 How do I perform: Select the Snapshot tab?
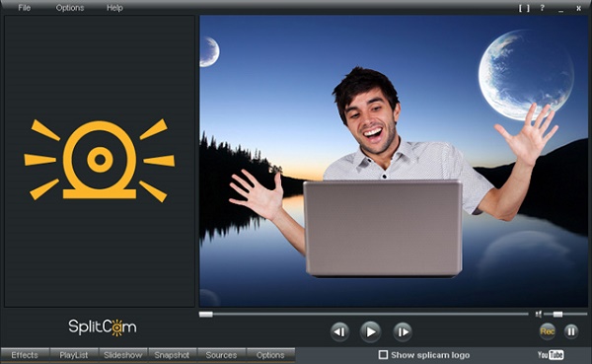172,355
